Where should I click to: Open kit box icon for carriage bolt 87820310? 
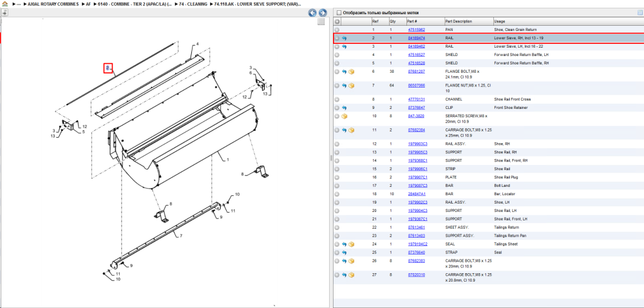(351, 274)
